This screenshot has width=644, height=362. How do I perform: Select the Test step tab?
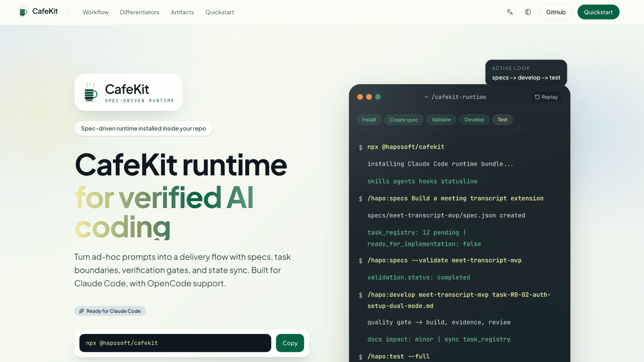click(502, 120)
